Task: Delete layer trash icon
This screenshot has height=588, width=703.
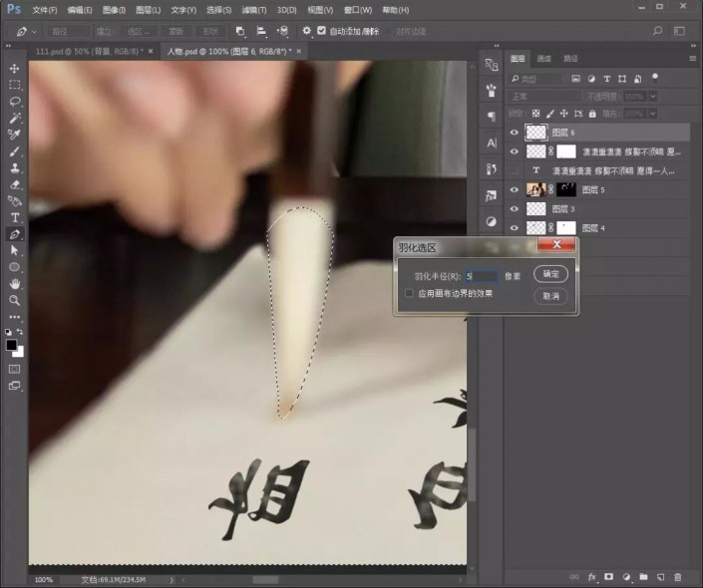Action: 677,577
